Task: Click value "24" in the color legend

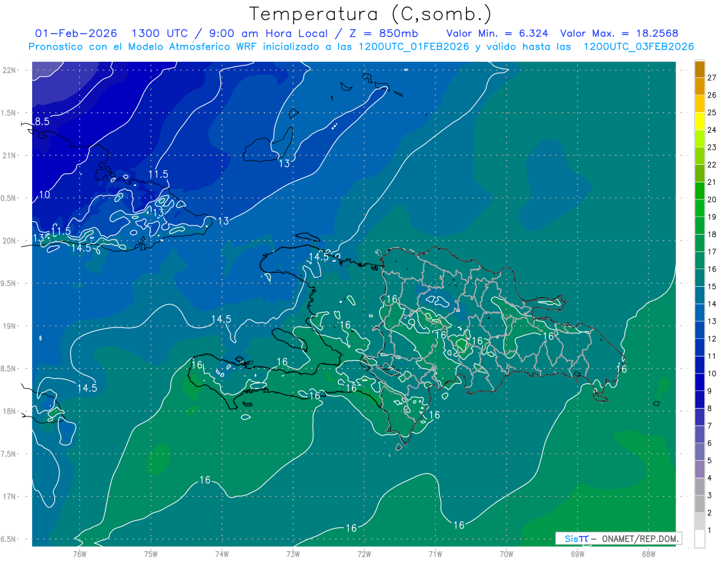Action: click(712, 130)
